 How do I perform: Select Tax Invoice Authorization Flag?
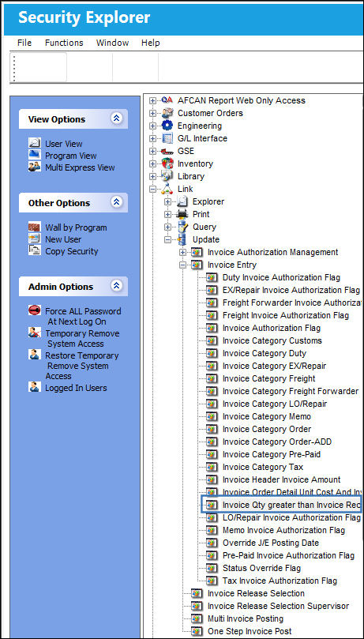pos(280,581)
